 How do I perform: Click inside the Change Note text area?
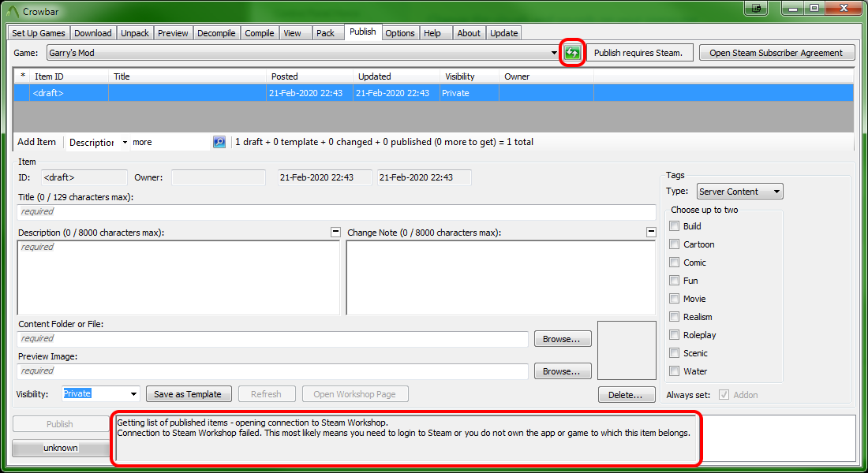[x=501, y=277]
